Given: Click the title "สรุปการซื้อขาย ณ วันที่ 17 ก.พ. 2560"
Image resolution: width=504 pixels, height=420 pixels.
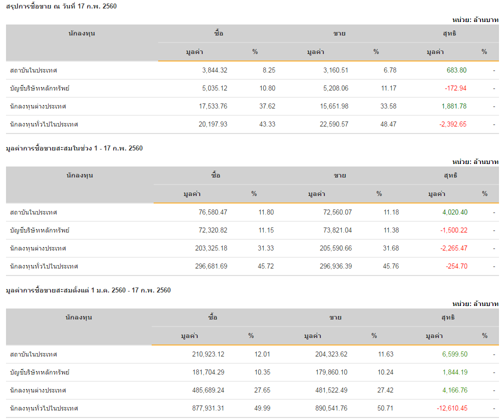Looking at the screenshot, I should click(x=62, y=6).
